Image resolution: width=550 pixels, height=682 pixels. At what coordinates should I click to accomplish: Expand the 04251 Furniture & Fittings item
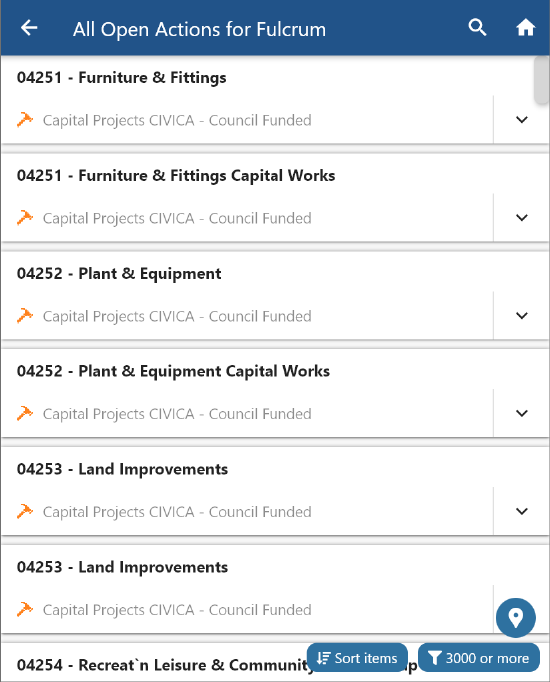click(521, 119)
